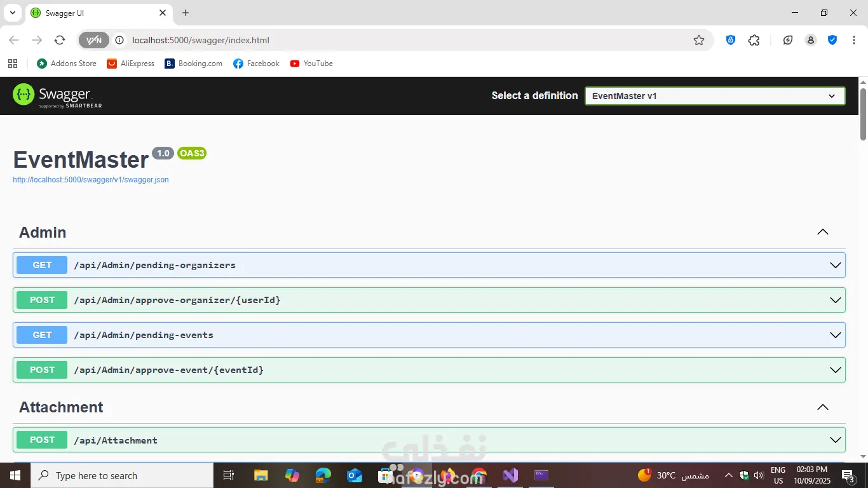Open the Booking.com bookmark
The image size is (868, 488).
[x=194, y=64]
